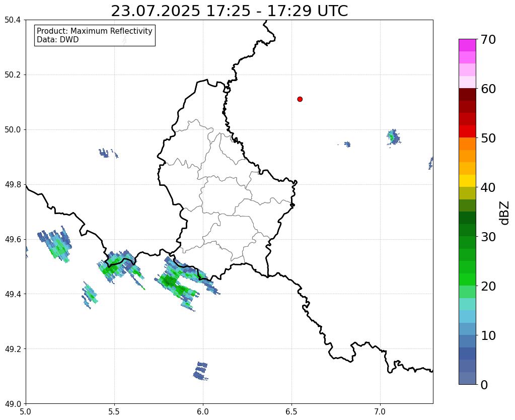Click the "dBZ" colorbar label
Viewport: 515px width, 420px height.
505,213
